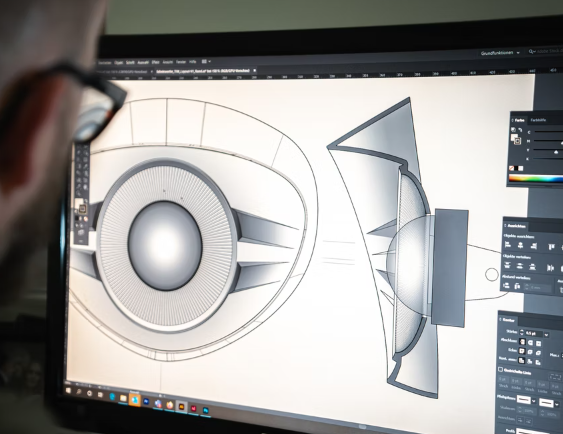Choose the black swatch in Farbe panel
Screen dimensions: 563x434
click(516, 168)
